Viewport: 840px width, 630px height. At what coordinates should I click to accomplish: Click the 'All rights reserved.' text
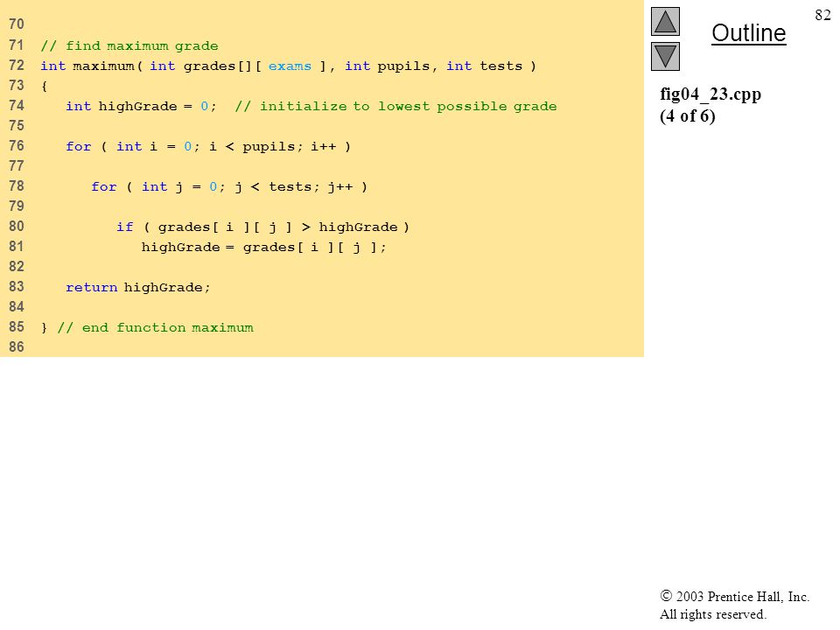coord(713,614)
